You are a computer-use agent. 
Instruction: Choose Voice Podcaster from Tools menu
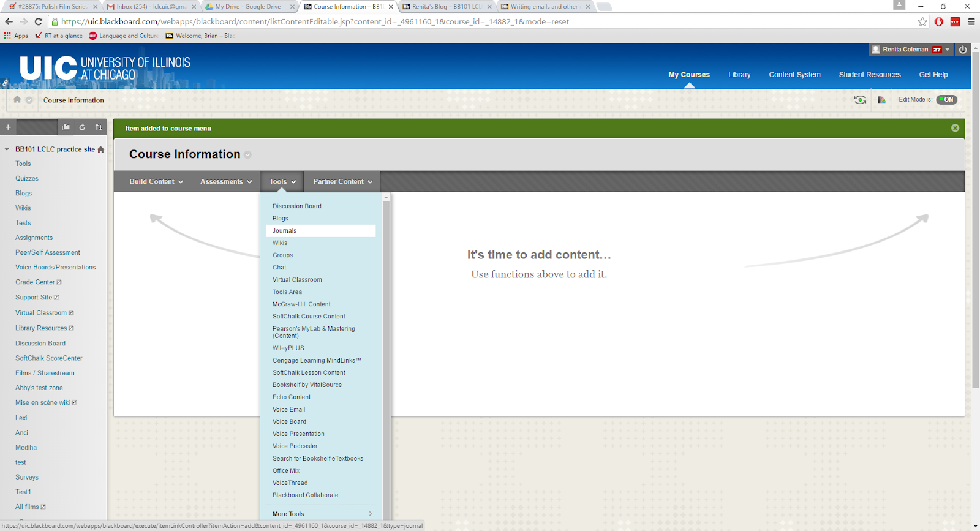(x=295, y=446)
